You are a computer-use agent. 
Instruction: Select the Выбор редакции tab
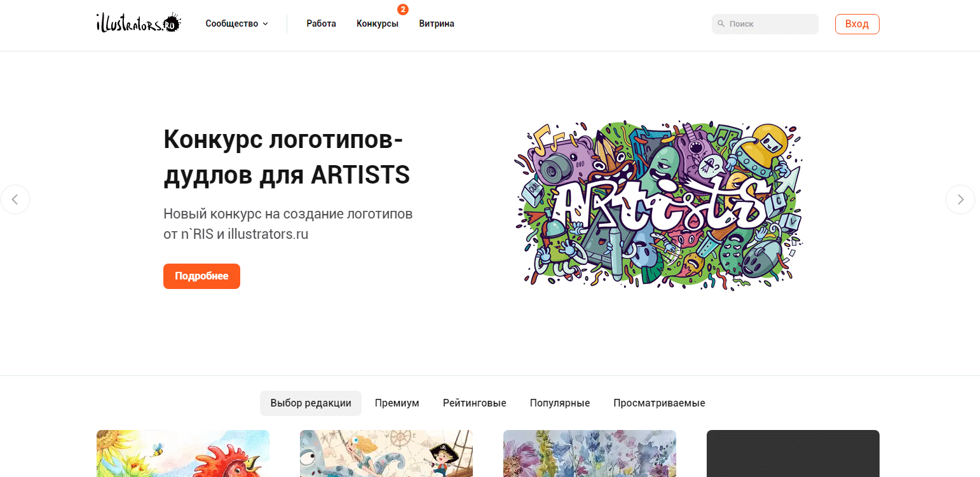click(x=311, y=403)
